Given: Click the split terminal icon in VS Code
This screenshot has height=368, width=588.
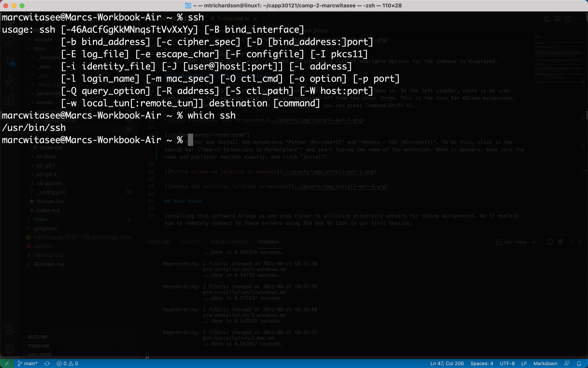Looking at the screenshot, I should (x=550, y=242).
